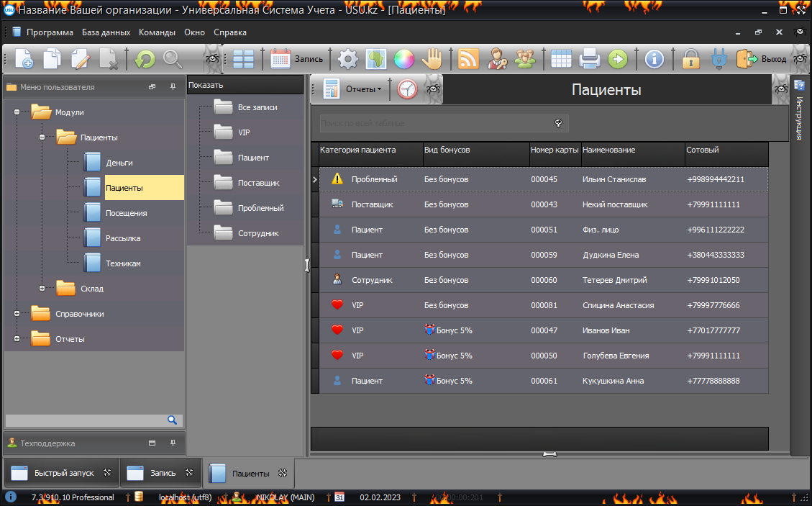Click the table-wide search field
This screenshot has width=812, height=506.
tap(436, 124)
